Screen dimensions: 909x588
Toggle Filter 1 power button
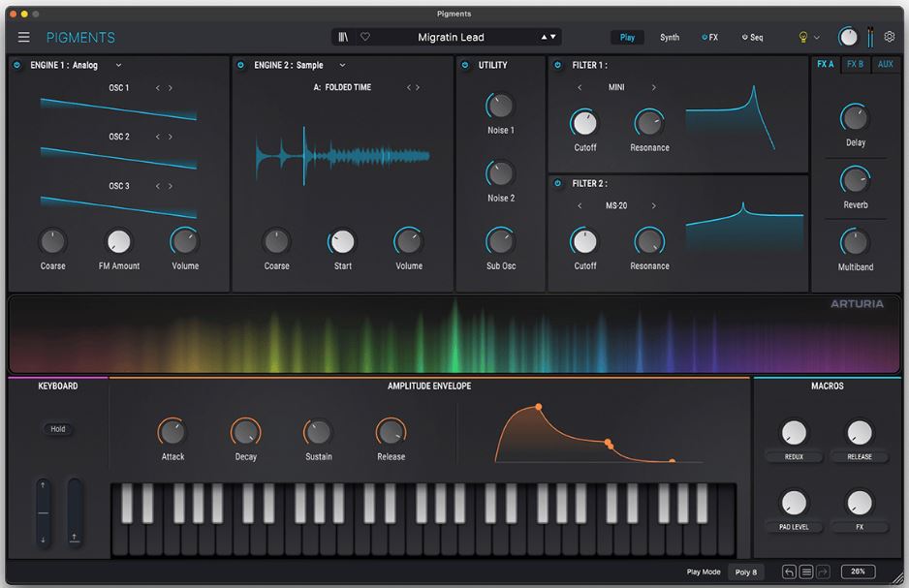coord(557,65)
